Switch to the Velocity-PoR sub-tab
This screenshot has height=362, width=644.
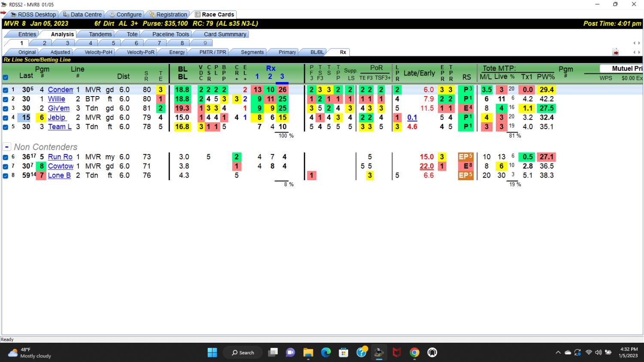(x=140, y=52)
